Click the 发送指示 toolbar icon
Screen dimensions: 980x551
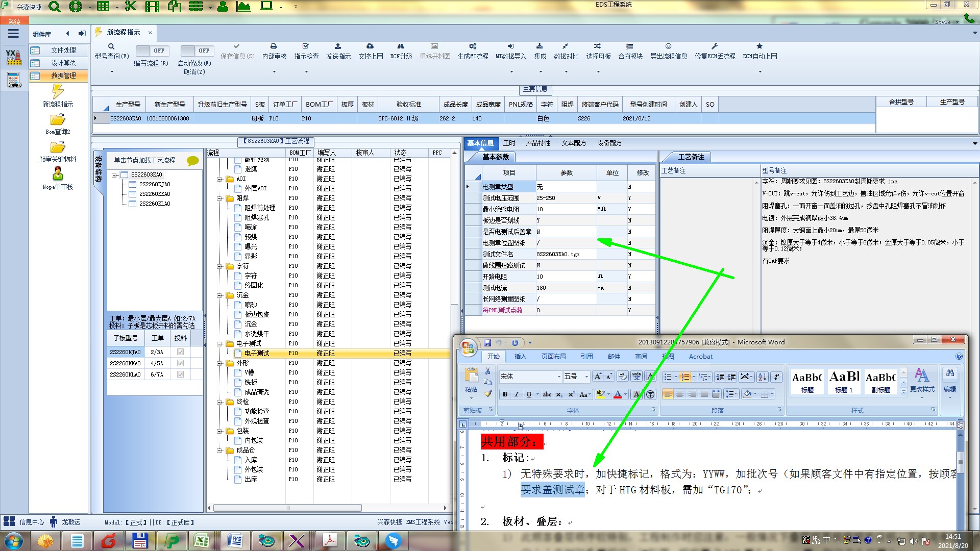pyautogui.click(x=338, y=46)
